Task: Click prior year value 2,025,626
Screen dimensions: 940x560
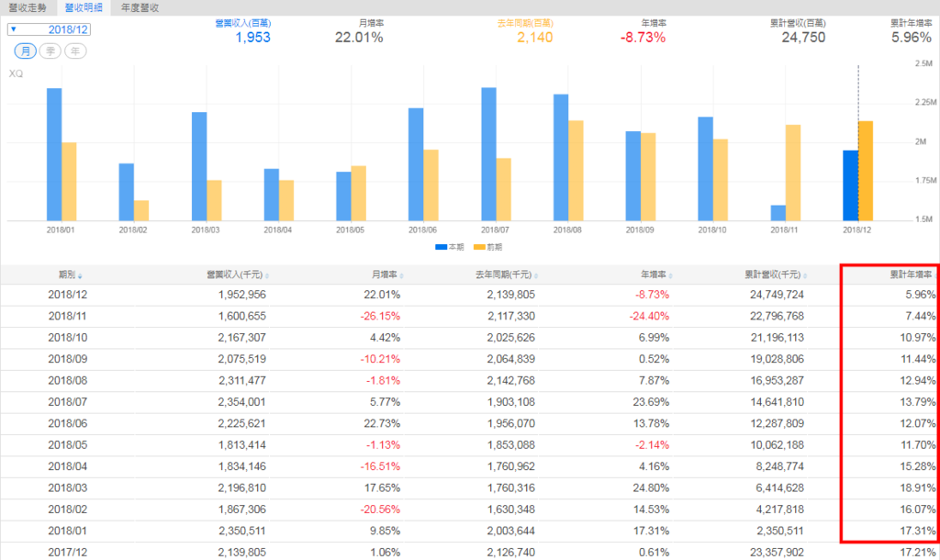Action: (x=510, y=338)
